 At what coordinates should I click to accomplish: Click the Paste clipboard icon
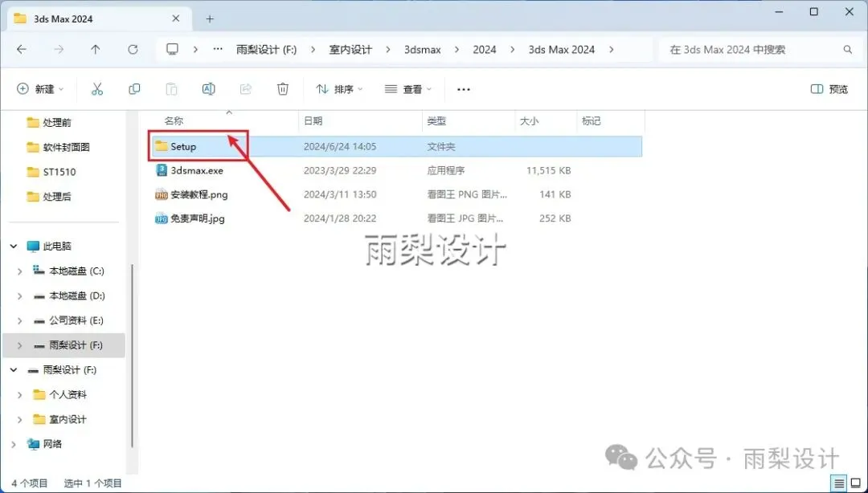coord(172,89)
